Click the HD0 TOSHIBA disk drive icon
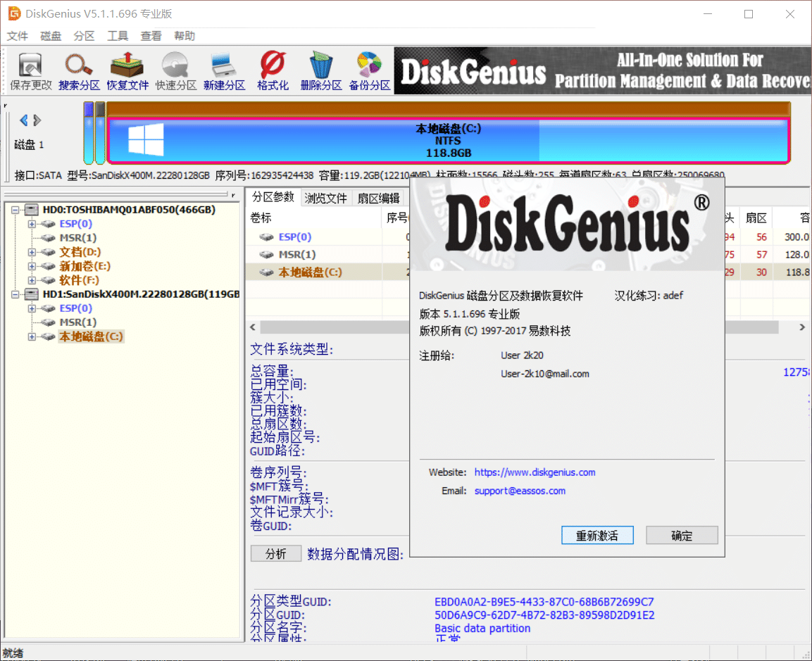Screen dimensions: 812x661 (x=32, y=210)
